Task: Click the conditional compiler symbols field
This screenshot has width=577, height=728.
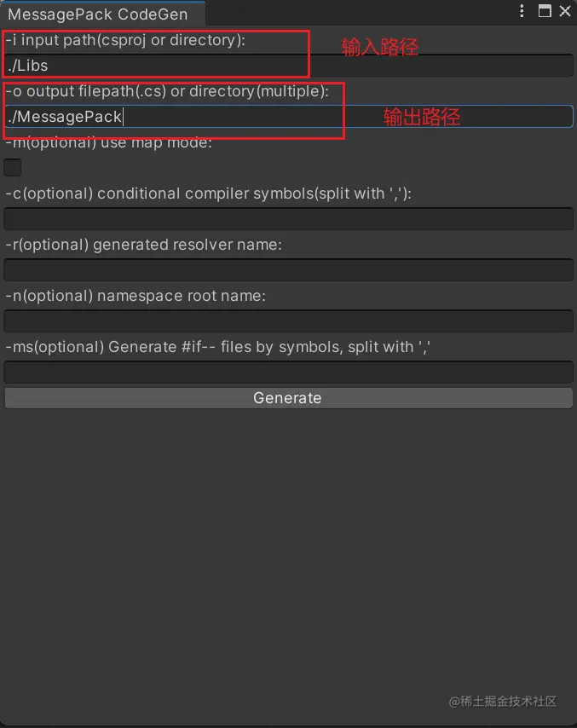Action: tap(287, 218)
